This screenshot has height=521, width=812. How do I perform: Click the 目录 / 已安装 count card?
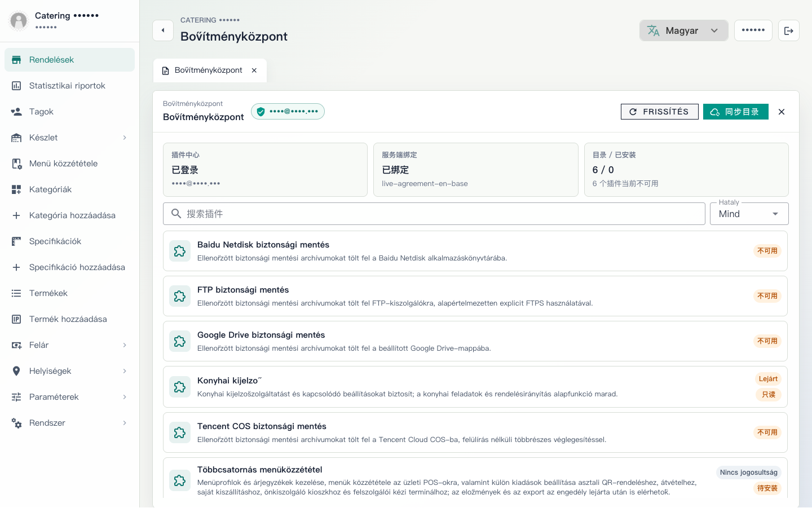pyautogui.click(x=686, y=170)
